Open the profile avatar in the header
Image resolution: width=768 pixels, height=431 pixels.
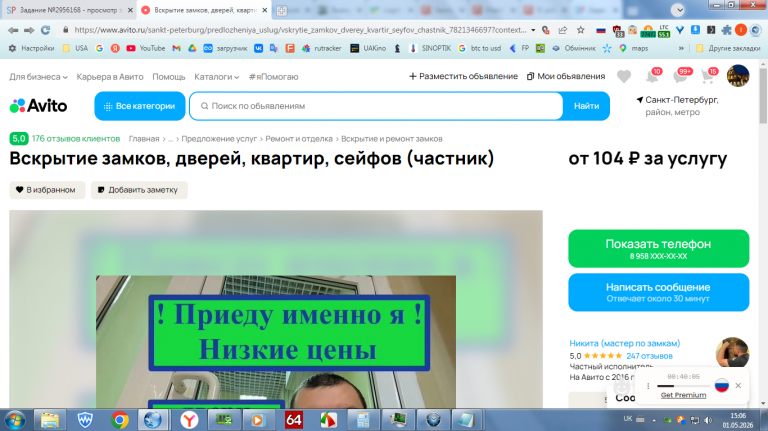click(x=738, y=76)
